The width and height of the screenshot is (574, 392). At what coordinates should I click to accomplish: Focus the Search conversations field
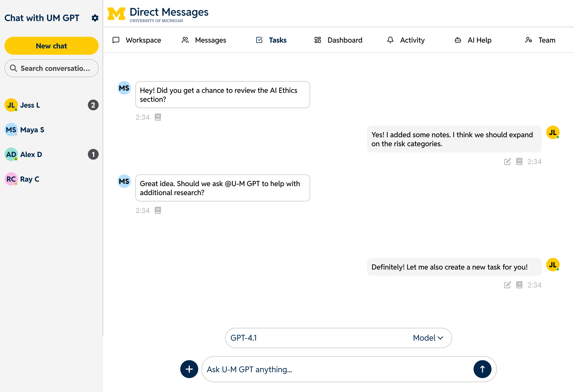55,68
